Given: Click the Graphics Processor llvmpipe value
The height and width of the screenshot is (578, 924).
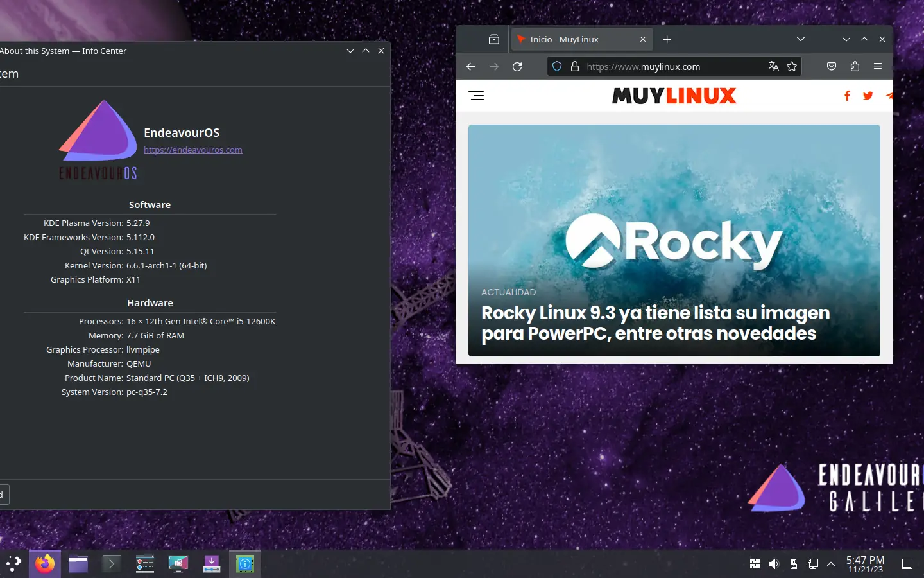Looking at the screenshot, I should tap(143, 349).
